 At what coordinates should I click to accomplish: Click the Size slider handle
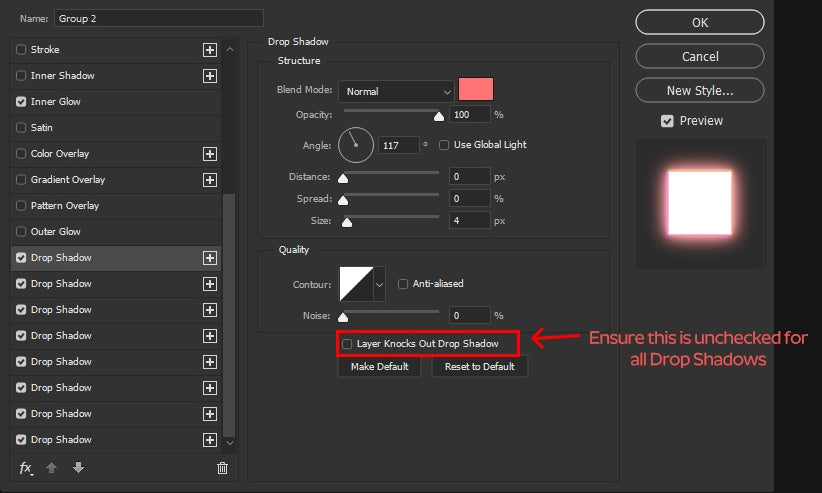[x=347, y=222]
